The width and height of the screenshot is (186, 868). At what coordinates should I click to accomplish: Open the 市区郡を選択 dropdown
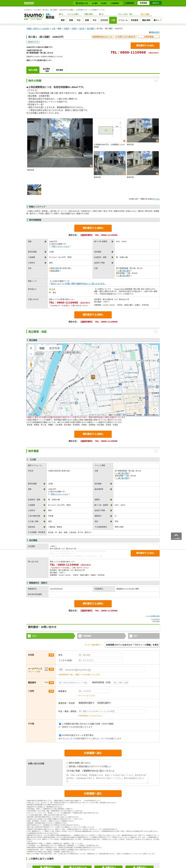click(104, 703)
